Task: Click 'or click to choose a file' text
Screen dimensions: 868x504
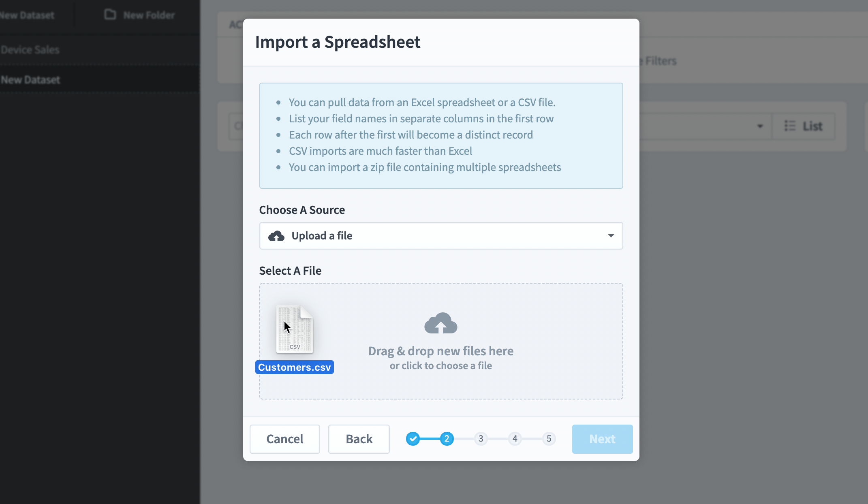Action: click(x=441, y=366)
